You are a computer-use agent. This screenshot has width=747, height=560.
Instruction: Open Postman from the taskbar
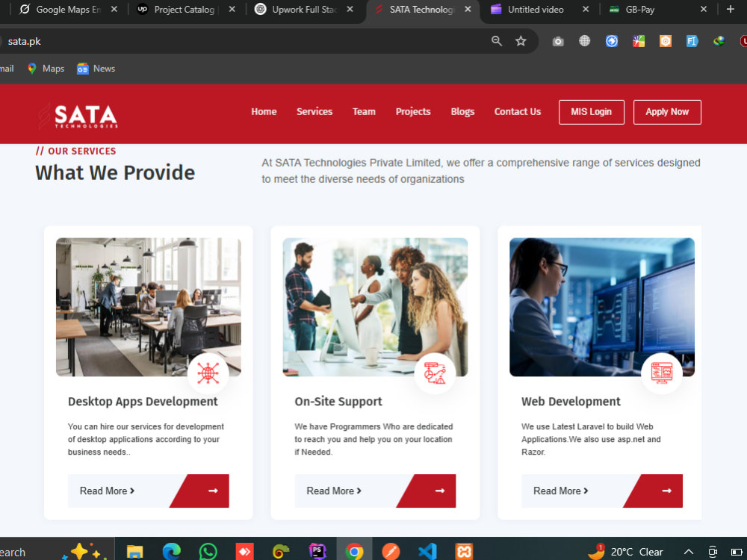[x=391, y=550]
